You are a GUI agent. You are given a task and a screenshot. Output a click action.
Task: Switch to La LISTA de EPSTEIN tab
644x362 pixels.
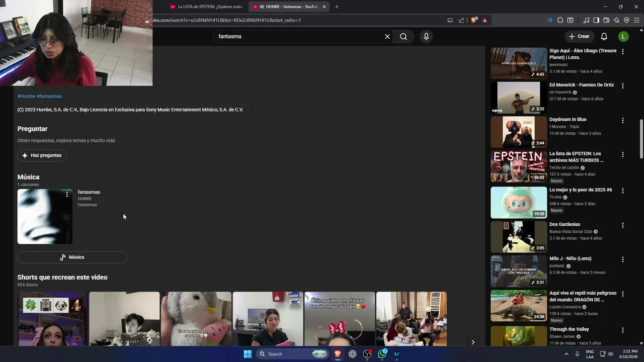coord(206,7)
